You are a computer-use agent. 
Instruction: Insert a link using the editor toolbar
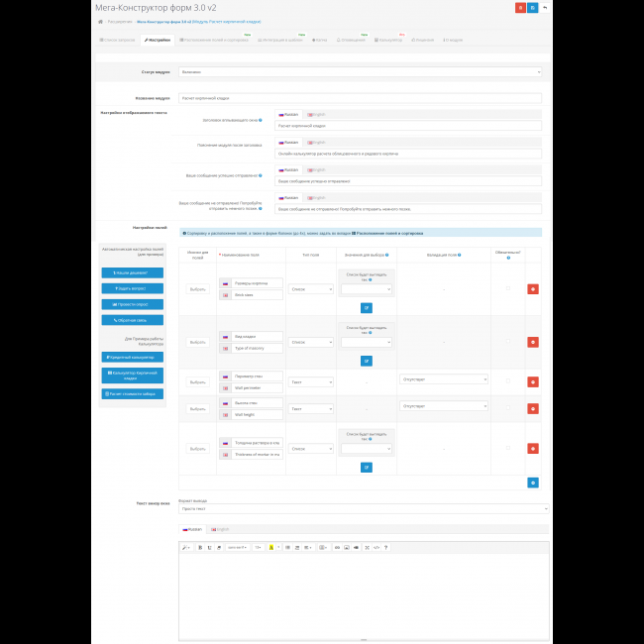click(x=336, y=547)
